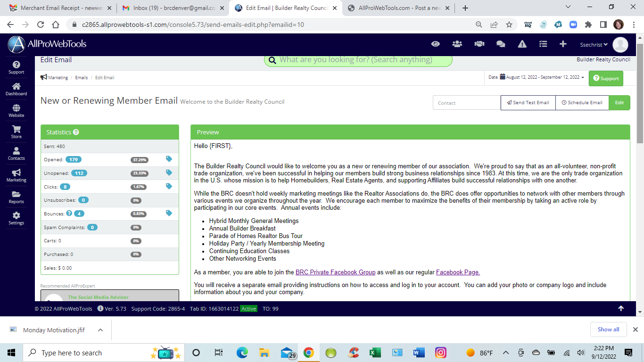Click the scroll-to-top arrow in the footer

621,308
